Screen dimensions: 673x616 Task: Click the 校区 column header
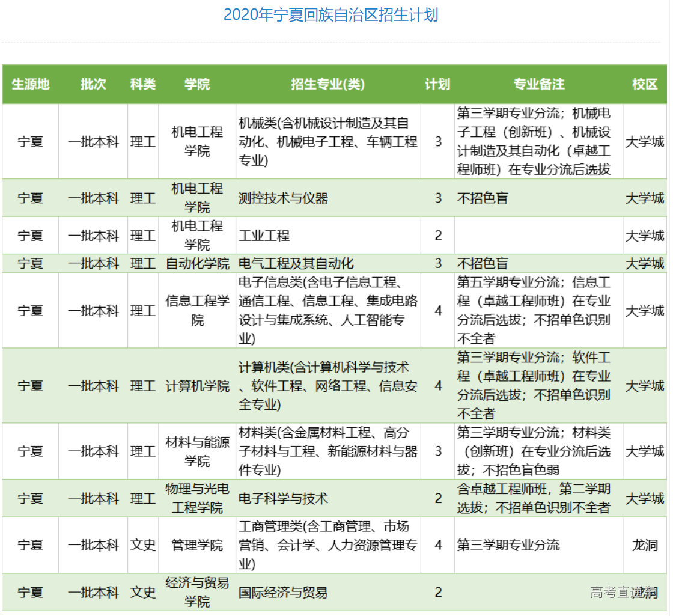(645, 84)
